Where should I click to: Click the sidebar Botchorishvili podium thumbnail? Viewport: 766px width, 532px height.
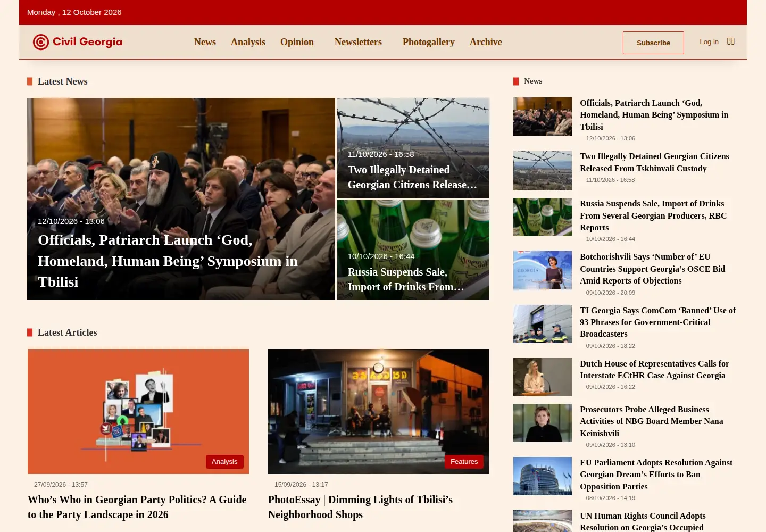pyautogui.click(x=543, y=271)
